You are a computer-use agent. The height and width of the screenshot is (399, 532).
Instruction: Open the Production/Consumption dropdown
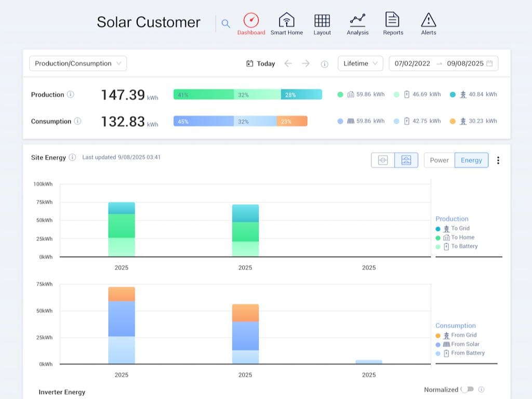point(77,63)
